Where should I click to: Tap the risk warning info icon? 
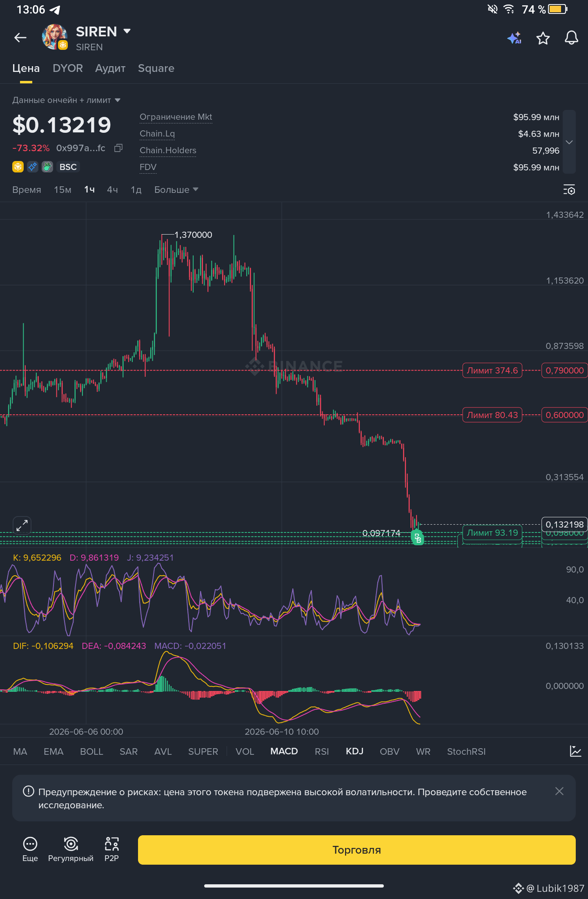click(29, 792)
